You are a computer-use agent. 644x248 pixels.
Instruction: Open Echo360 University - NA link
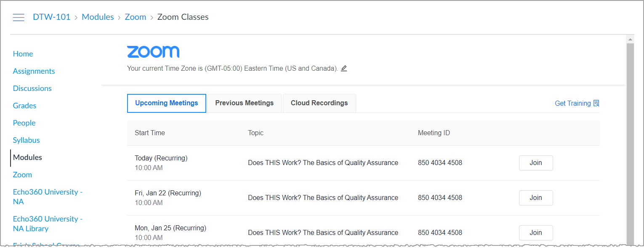coord(48,197)
